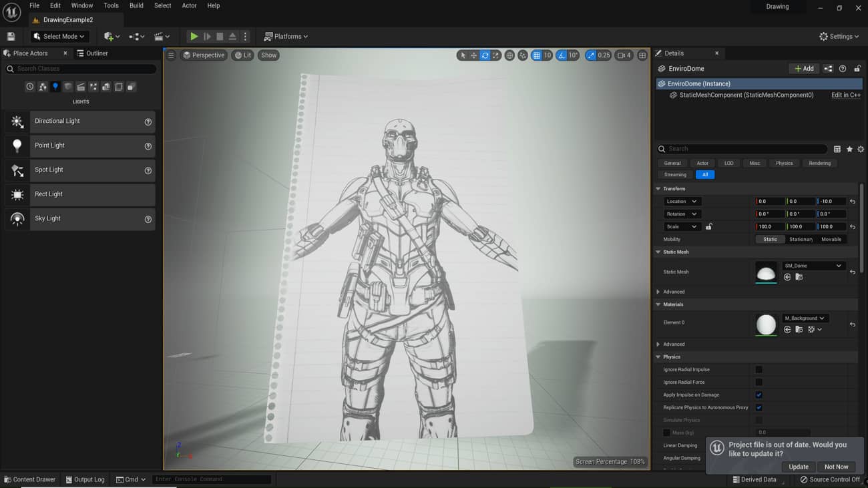Open the camera speed setting in viewport
868x488 pixels.
pyautogui.click(x=624, y=55)
